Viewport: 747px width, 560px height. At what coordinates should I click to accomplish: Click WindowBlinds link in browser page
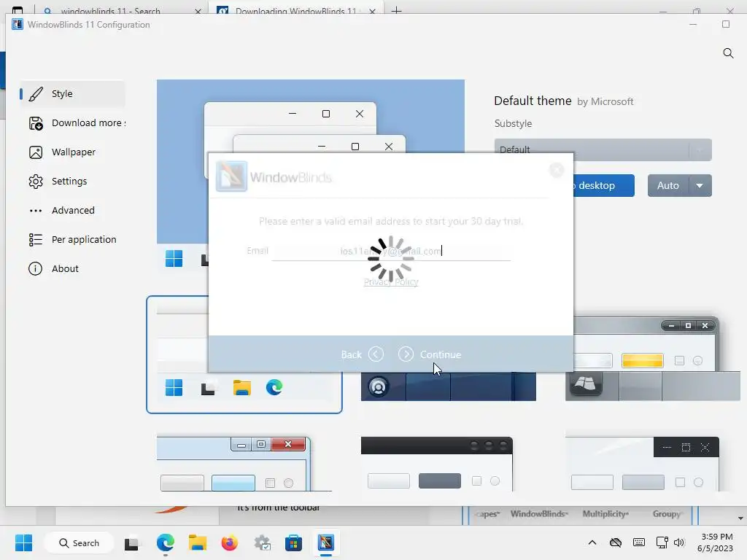pyautogui.click(x=539, y=514)
